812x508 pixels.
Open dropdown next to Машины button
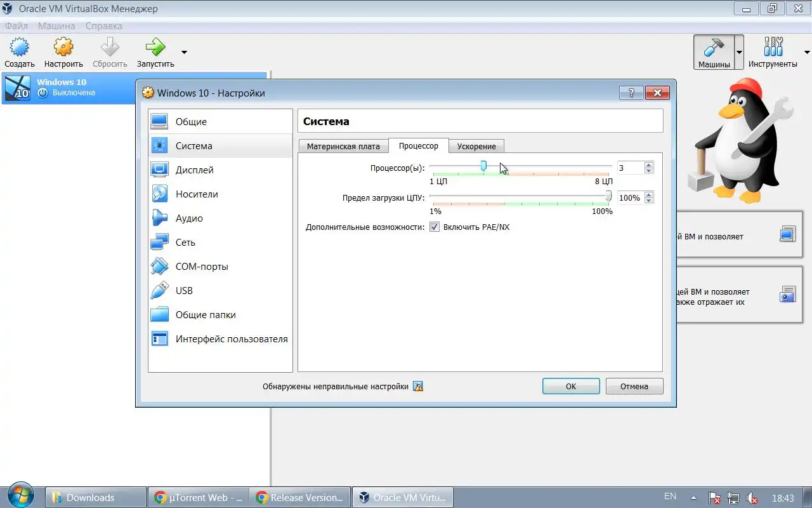[739, 52]
